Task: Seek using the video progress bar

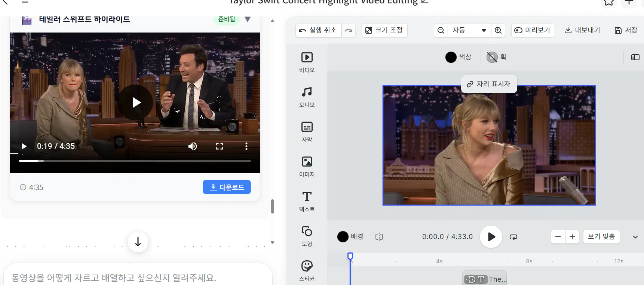Action: click(x=135, y=161)
